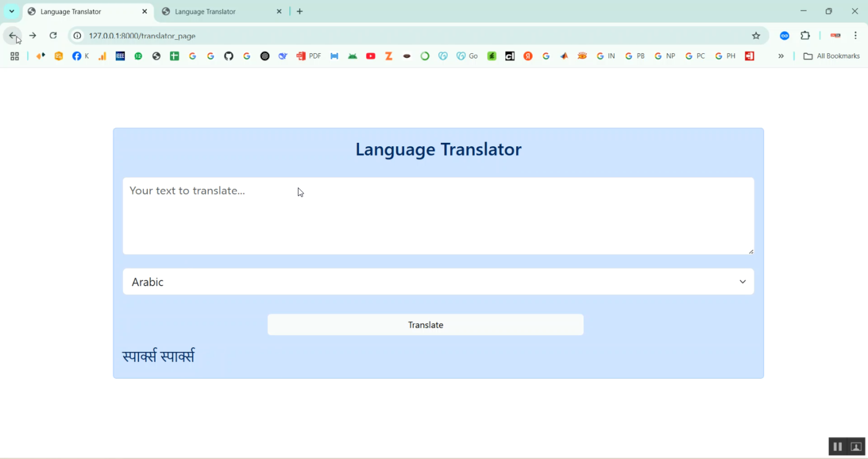868x459 pixels.
Task: Click the Extensions puzzle icon
Action: pos(805,35)
